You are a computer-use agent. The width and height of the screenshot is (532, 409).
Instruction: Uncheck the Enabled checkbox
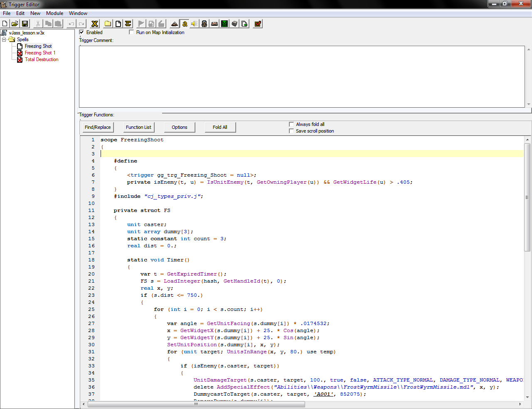[82, 32]
